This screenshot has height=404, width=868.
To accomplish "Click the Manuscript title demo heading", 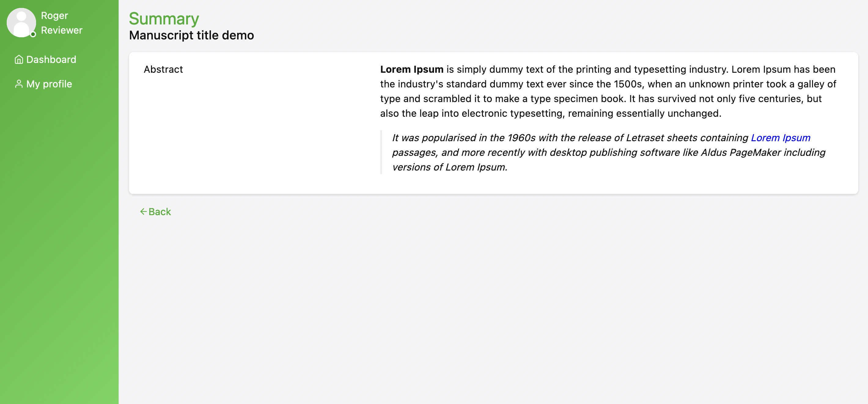I will [191, 35].
